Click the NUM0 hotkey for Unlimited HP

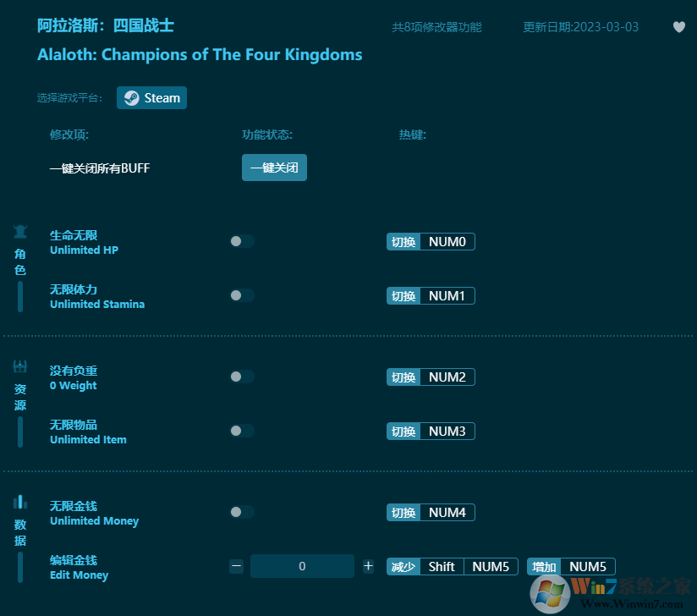pos(447,242)
